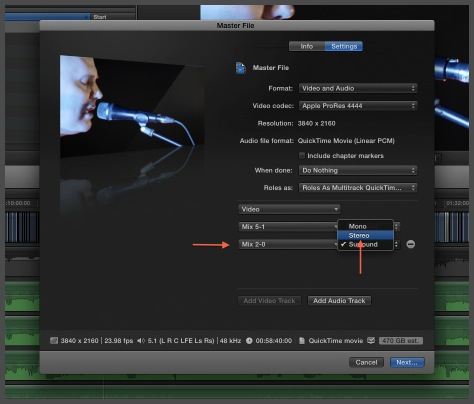Screen dimensions: 474x404
Task: Cancel the Master File dialog
Action: [366, 362]
